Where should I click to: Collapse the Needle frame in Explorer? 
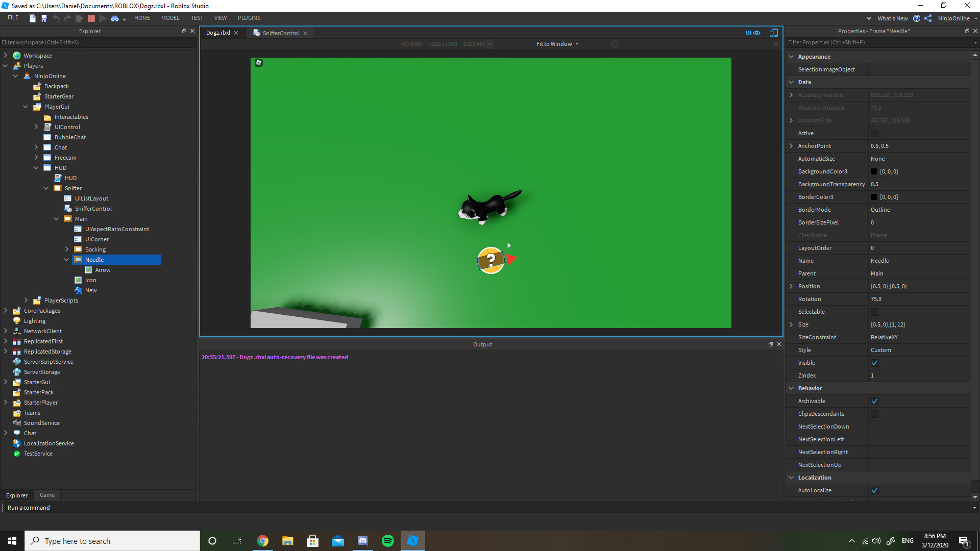pos(66,260)
